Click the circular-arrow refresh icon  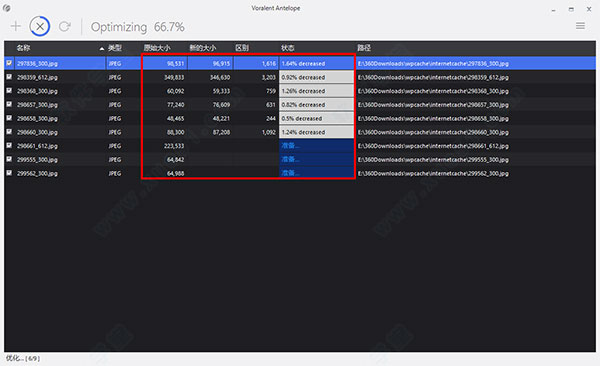pyautogui.click(x=65, y=26)
